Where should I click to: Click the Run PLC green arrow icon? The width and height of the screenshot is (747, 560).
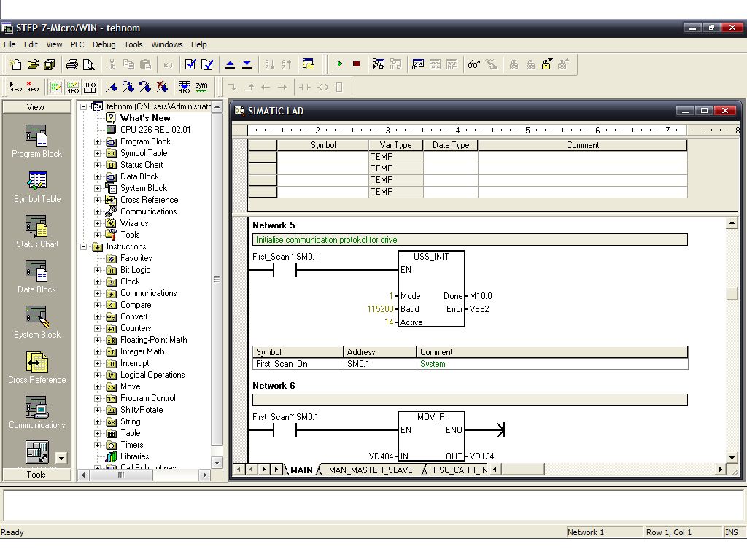click(x=340, y=64)
